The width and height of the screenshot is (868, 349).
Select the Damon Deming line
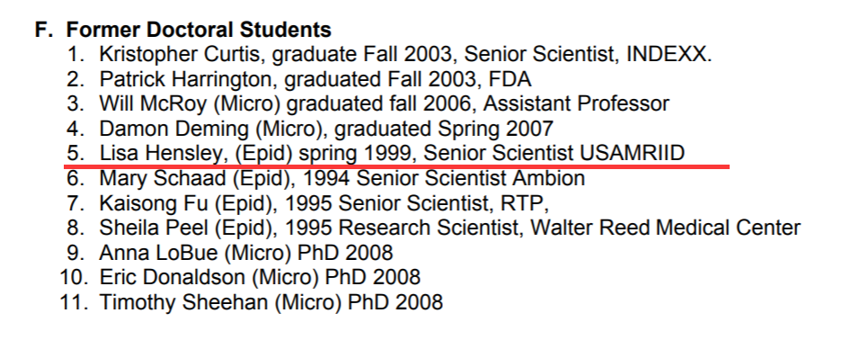click(310, 129)
